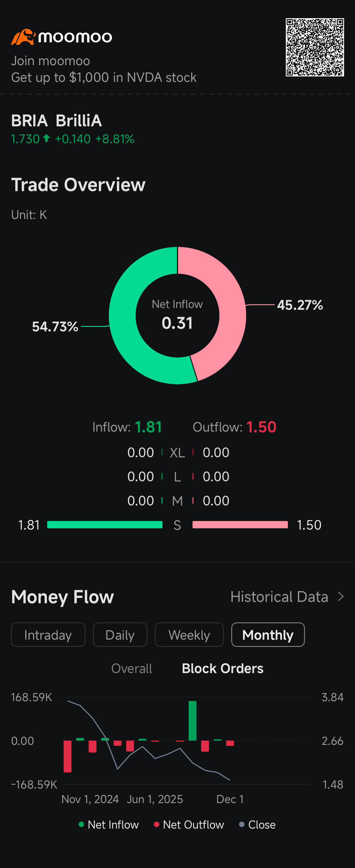Click the green small-order inflow bar

point(105,525)
